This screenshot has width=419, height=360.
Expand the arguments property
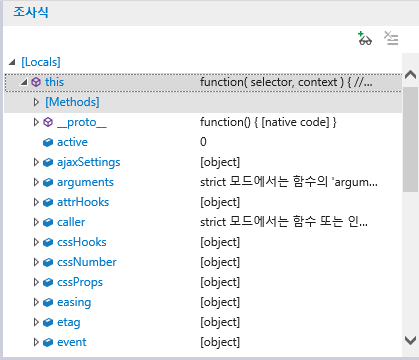click(x=36, y=182)
